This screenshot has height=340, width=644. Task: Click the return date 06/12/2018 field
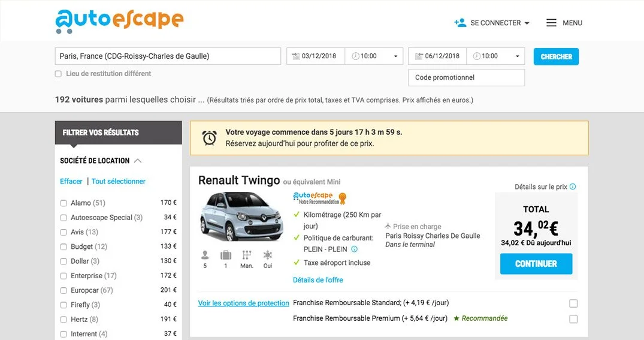click(437, 56)
